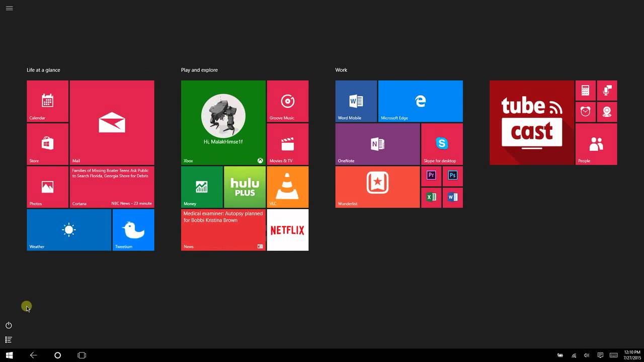Open the Cortana news tile

[x=112, y=187]
